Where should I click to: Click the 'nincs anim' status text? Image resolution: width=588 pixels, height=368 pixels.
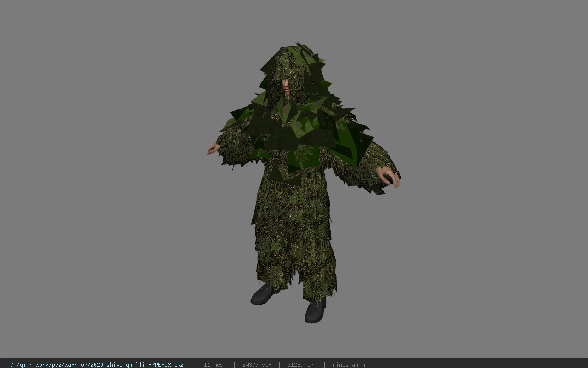[349, 365]
